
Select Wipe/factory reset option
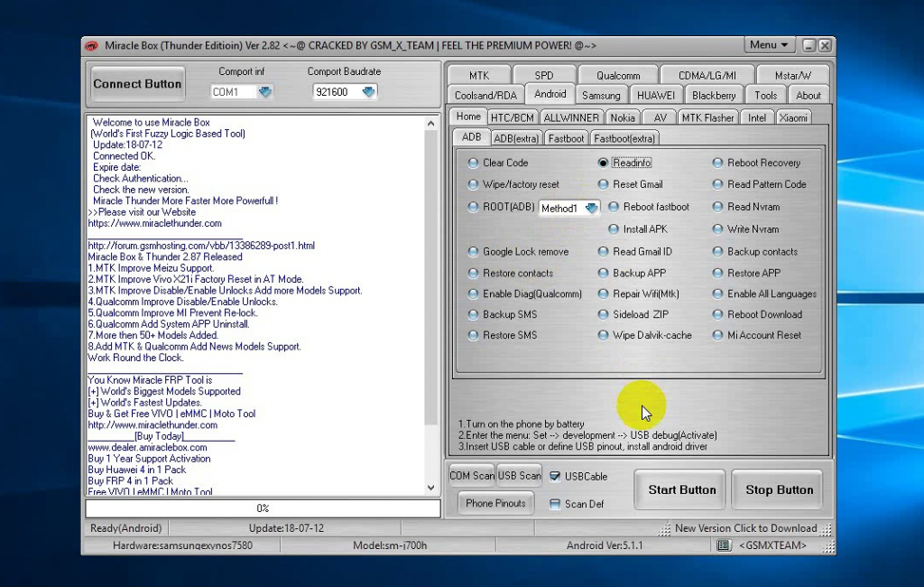tap(473, 184)
